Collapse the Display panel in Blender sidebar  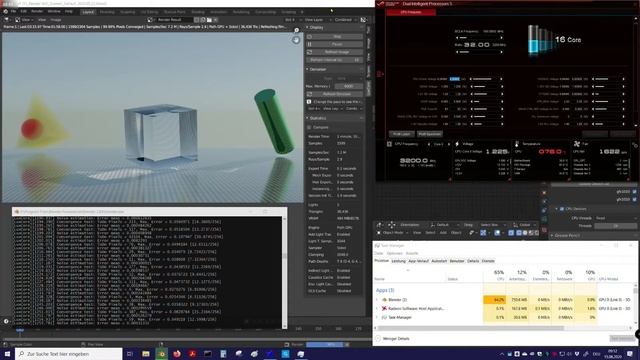tap(307, 27)
